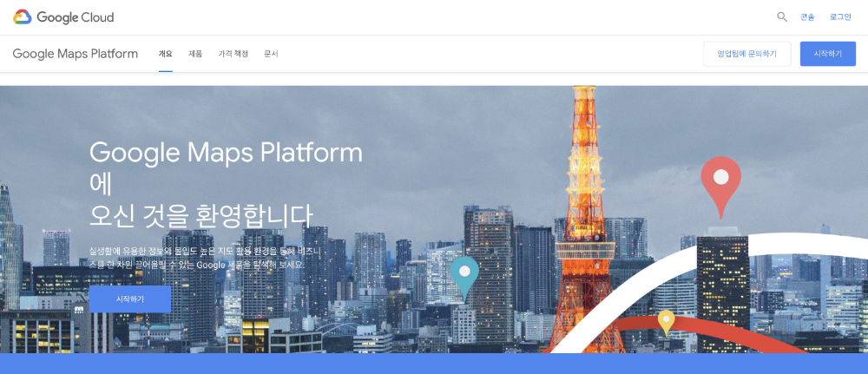Click the 시작하기 button in the header

click(827, 54)
